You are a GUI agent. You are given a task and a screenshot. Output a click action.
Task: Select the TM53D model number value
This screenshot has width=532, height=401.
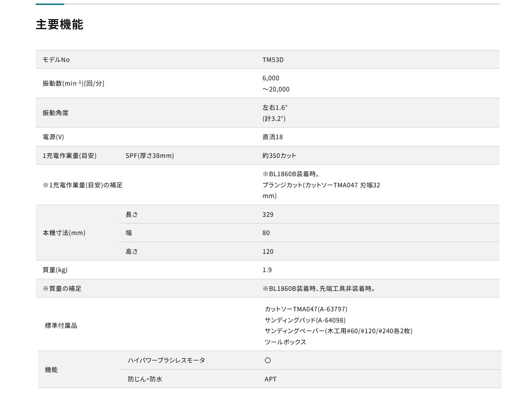(x=273, y=59)
